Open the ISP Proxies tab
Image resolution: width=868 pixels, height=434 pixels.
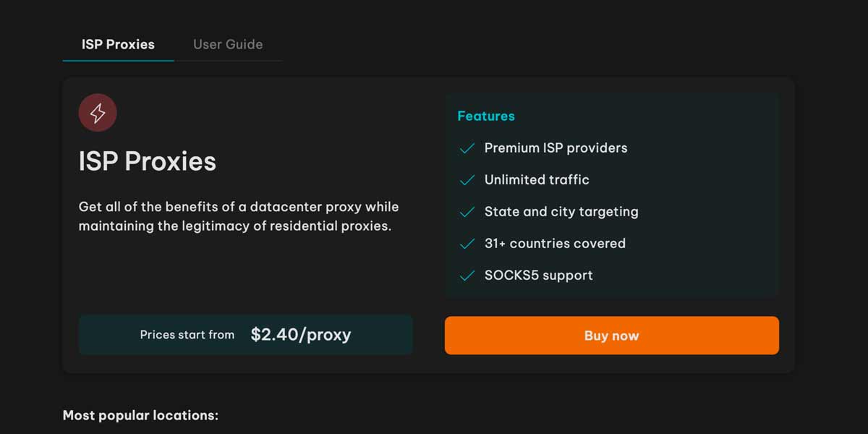118,44
